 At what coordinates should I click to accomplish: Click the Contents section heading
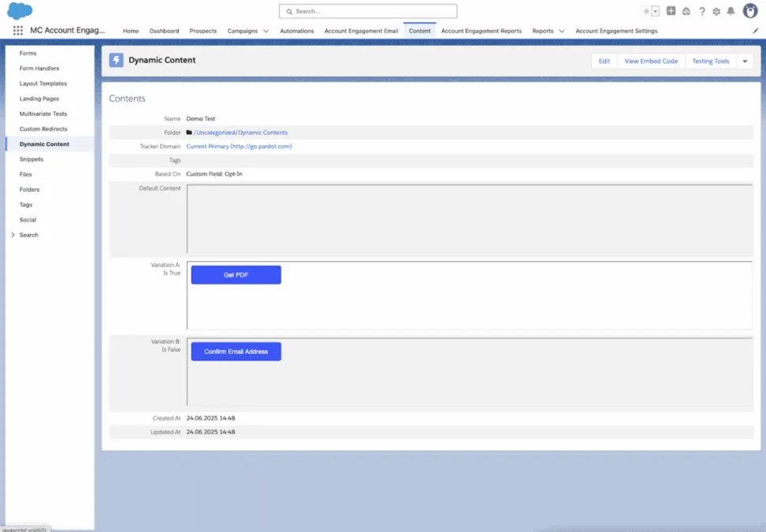(127, 99)
